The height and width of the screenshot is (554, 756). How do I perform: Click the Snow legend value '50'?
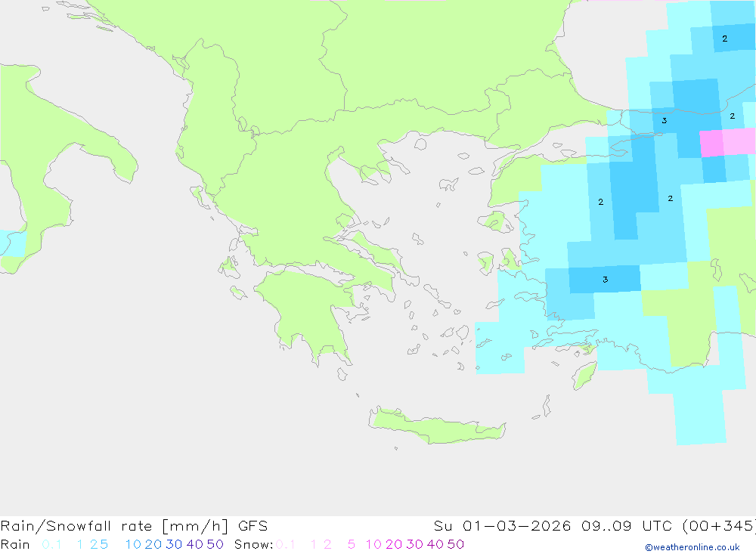click(x=456, y=544)
